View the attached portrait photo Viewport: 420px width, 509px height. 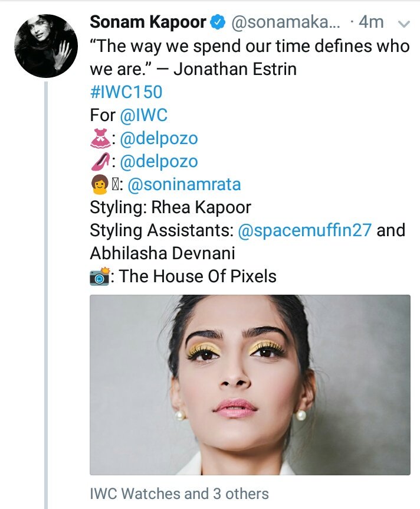250,384
